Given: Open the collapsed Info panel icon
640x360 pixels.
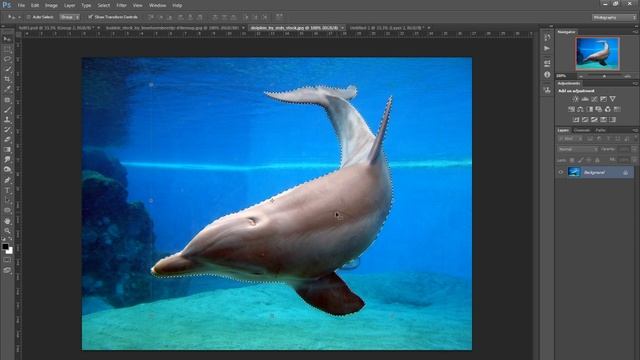Looking at the screenshot, I should coord(547,75).
